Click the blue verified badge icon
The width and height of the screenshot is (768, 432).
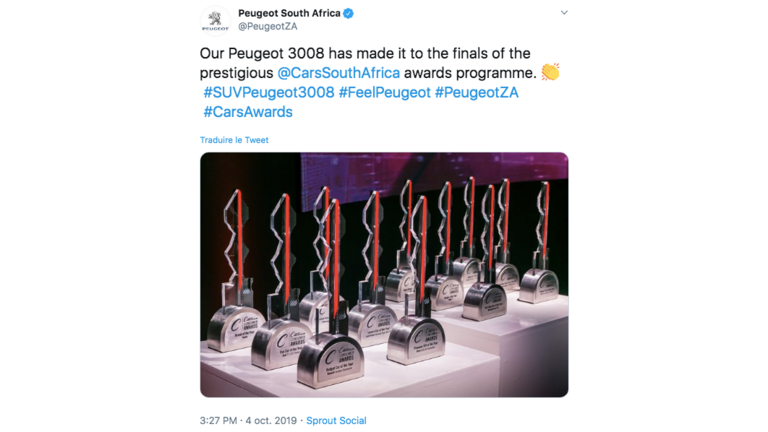tap(349, 13)
